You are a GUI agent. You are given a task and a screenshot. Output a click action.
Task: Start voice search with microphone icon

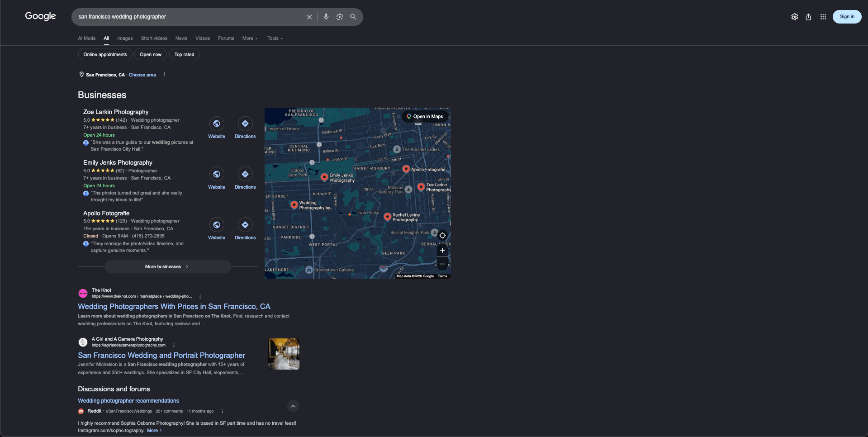tap(326, 17)
